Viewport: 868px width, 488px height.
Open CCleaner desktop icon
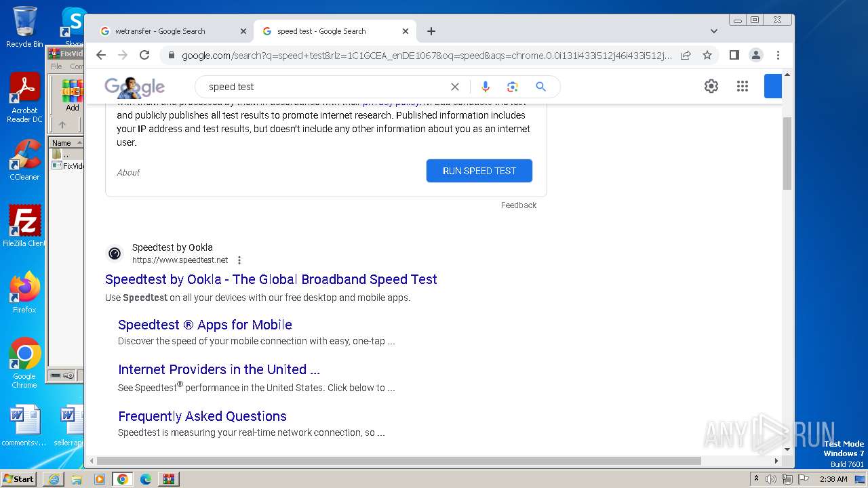point(24,160)
